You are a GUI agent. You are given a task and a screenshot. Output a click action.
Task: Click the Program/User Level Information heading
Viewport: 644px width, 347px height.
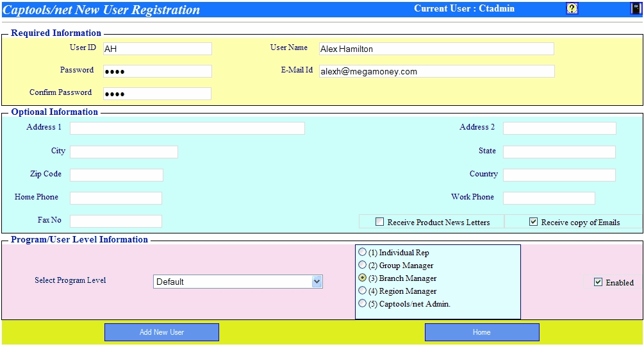[x=79, y=239]
